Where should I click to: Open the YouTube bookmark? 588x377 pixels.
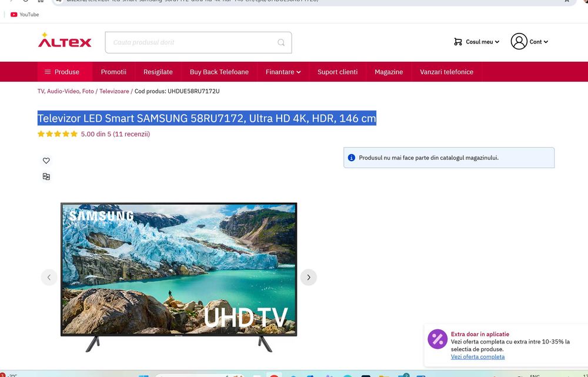[x=25, y=15]
